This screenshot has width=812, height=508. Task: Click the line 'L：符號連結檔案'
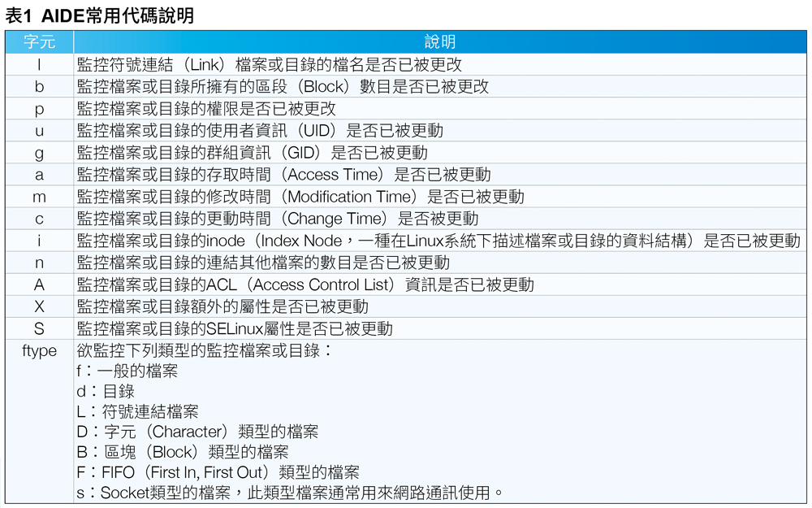138,411
